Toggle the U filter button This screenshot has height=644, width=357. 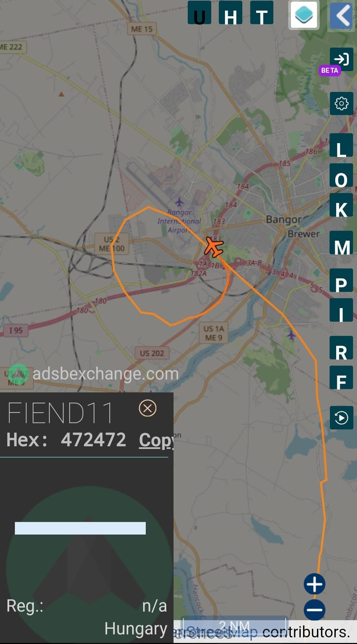(199, 13)
